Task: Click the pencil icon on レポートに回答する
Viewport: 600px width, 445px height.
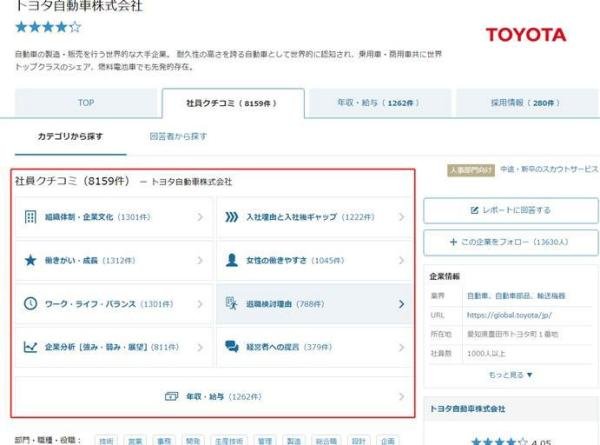Action: [474, 210]
